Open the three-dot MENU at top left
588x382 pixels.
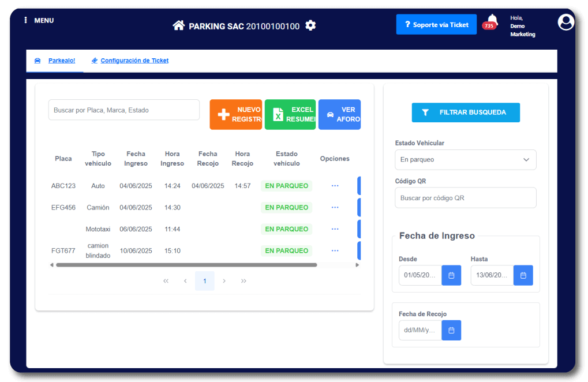click(26, 20)
